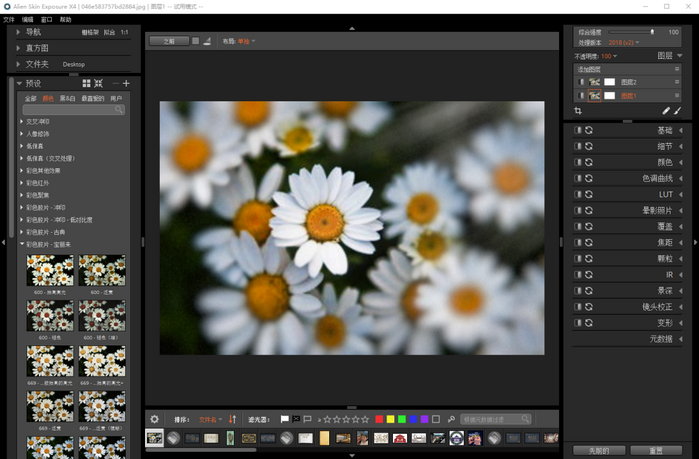Expand the 直方图 panel
699x459 pixels.
coord(37,48)
